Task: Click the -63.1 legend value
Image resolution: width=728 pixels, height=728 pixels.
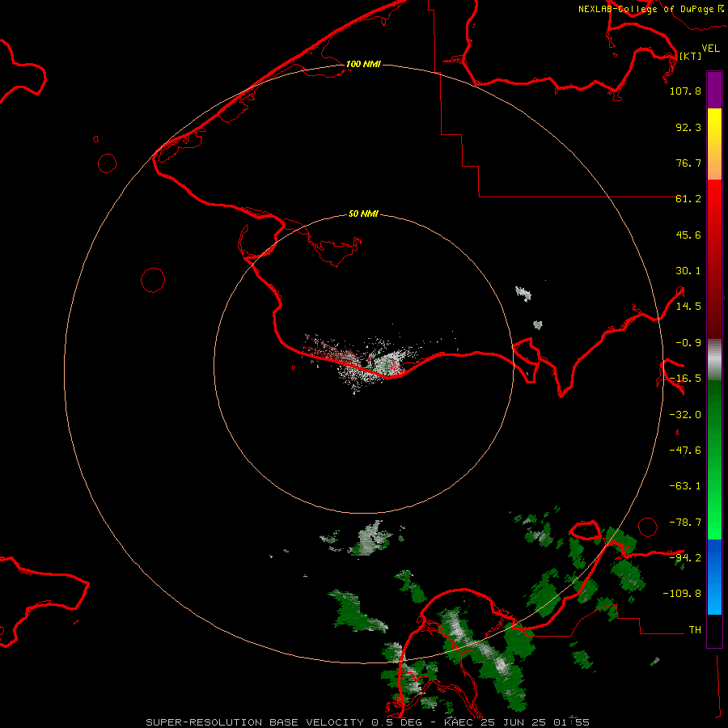Action: (x=685, y=486)
